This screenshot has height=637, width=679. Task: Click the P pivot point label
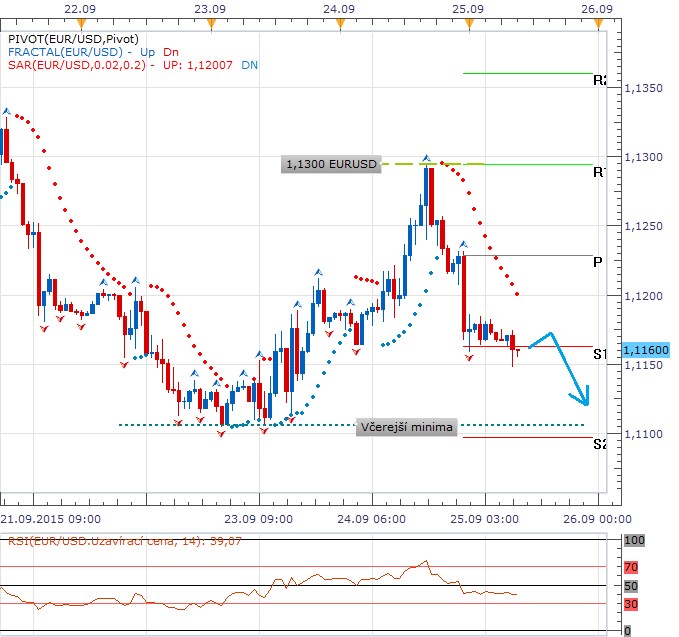click(597, 262)
